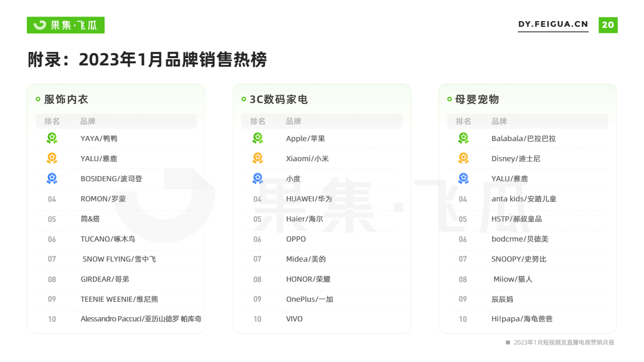Select the Miiow/猫人 row
644x362 pixels.
(528, 279)
